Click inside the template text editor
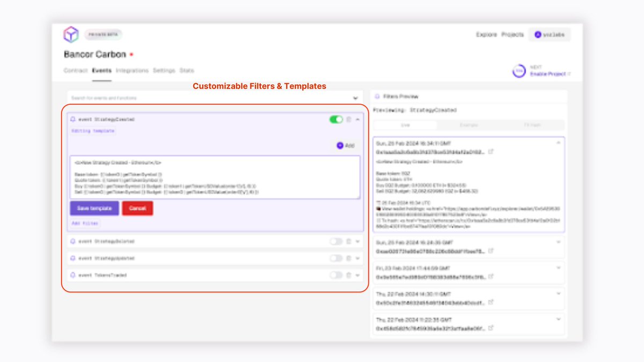 (x=215, y=177)
